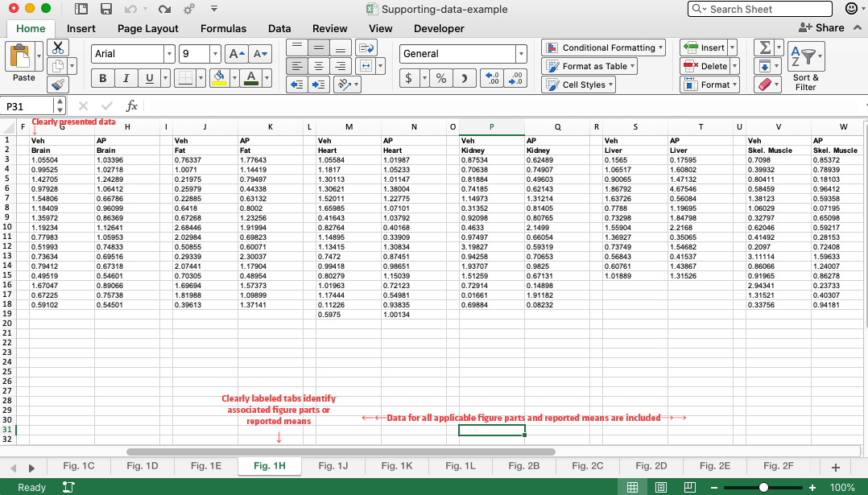Click the Increase Indent icon
Screen dimensions: 868x495
click(319, 85)
